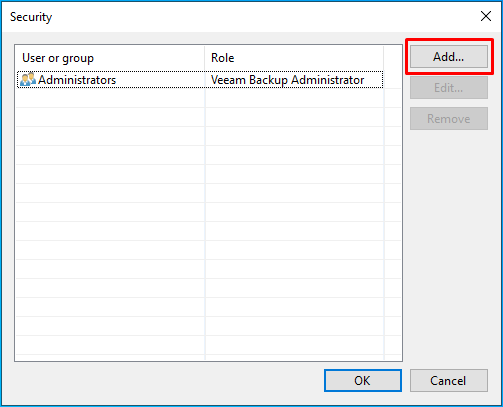
Task: Click the divider between User and Role headers
Action: pyautogui.click(x=205, y=58)
